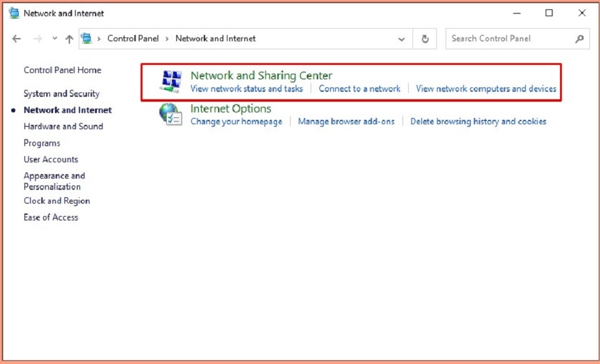Select Control Panel in the address breadcrumb
The image size is (600, 364).
click(x=133, y=39)
